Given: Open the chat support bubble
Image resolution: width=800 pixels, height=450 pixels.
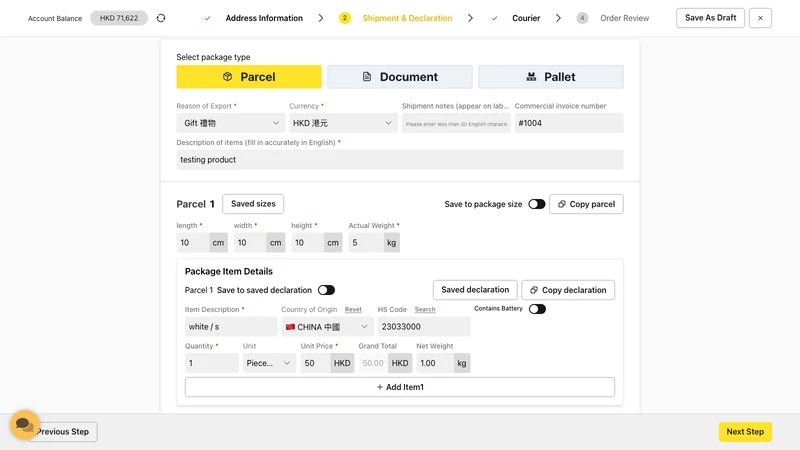Looking at the screenshot, I should pos(24,424).
